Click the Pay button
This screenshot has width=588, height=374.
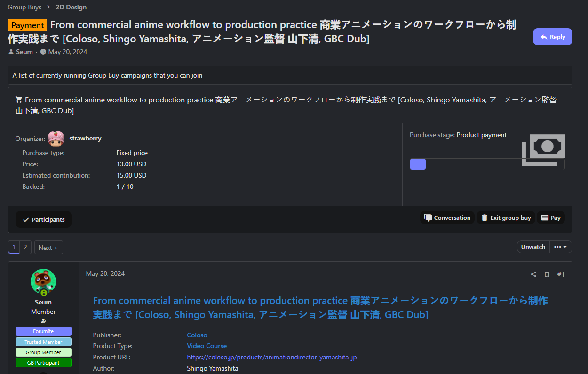coord(551,218)
